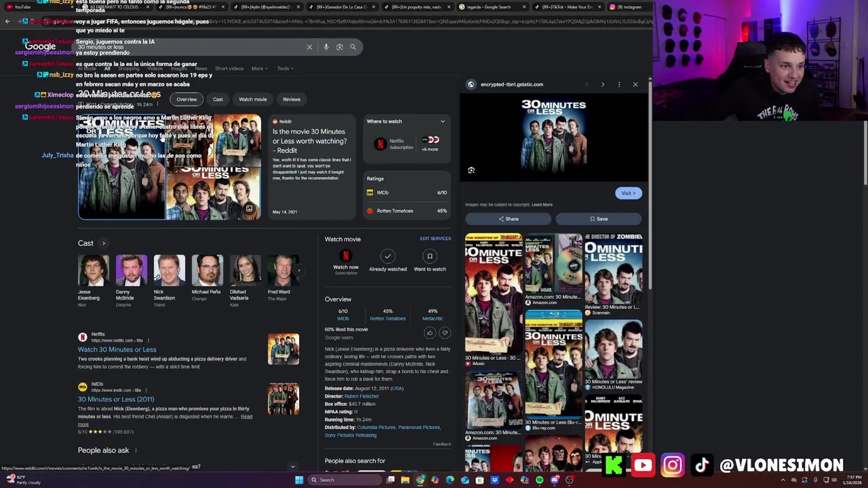Viewport: 868px width, 488px height.
Task: Select the Watch movie chip
Action: click(x=253, y=100)
